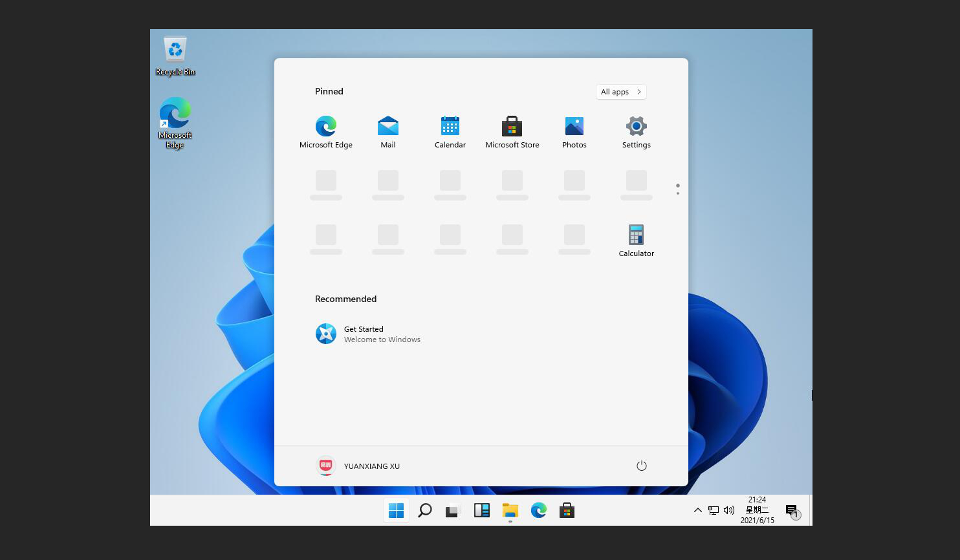
Task: Click the power button in Start menu
Action: (x=642, y=466)
